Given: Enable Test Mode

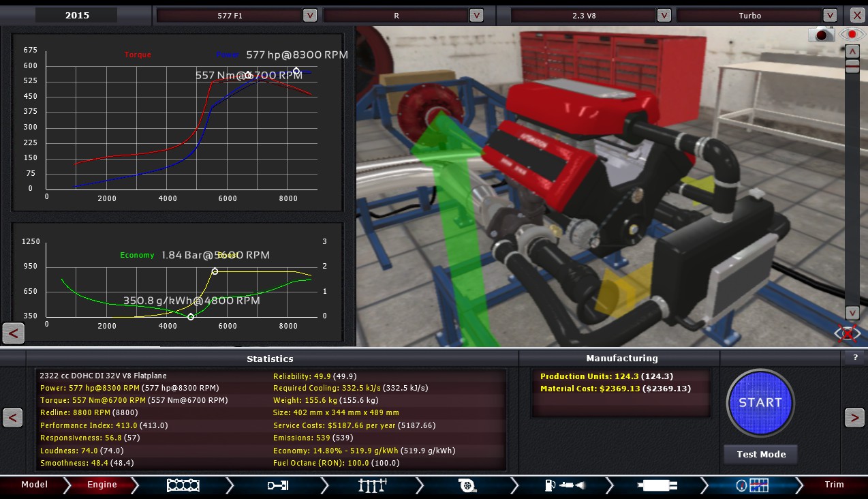Looking at the screenshot, I should (x=761, y=455).
